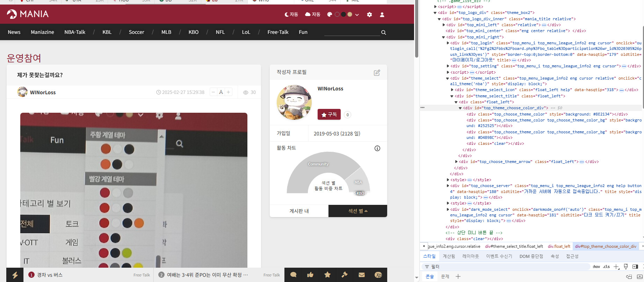Open the attached photo in the post
Viewport: 644px width, 282px height.
coord(134,190)
